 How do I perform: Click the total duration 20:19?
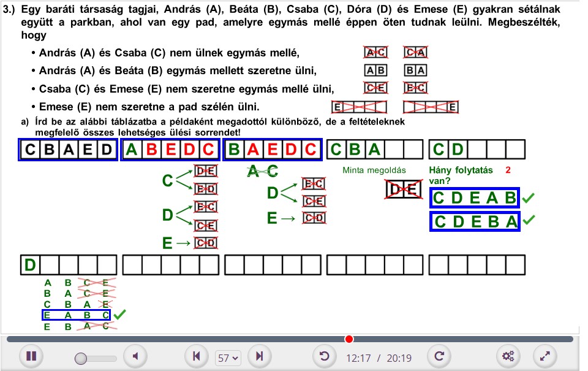pyautogui.click(x=399, y=357)
